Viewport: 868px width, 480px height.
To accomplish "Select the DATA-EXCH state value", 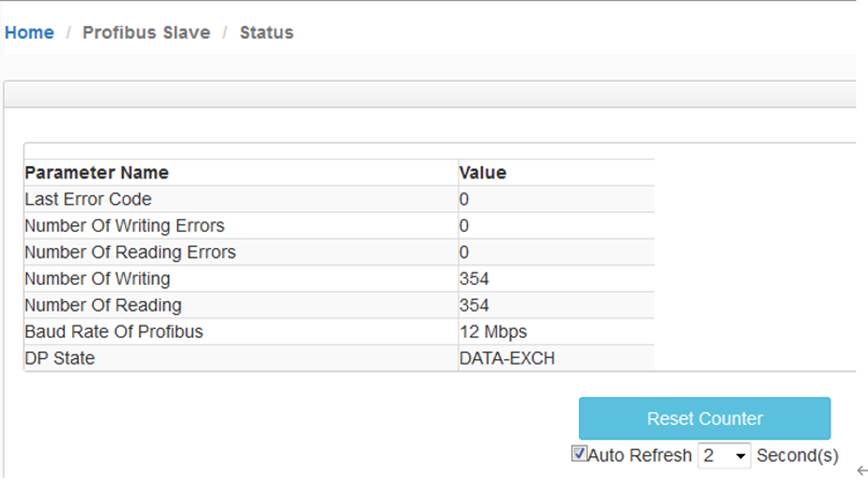I will (507, 358).
